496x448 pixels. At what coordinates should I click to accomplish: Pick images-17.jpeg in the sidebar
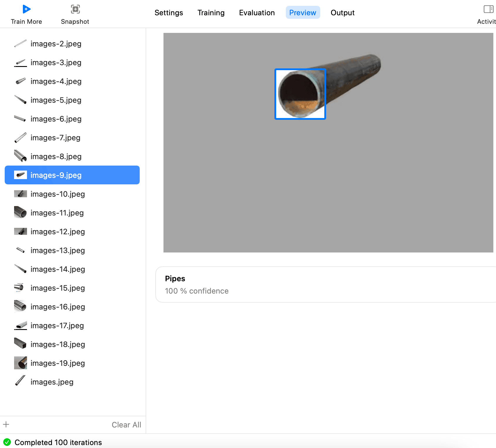(x=72, y=325)
